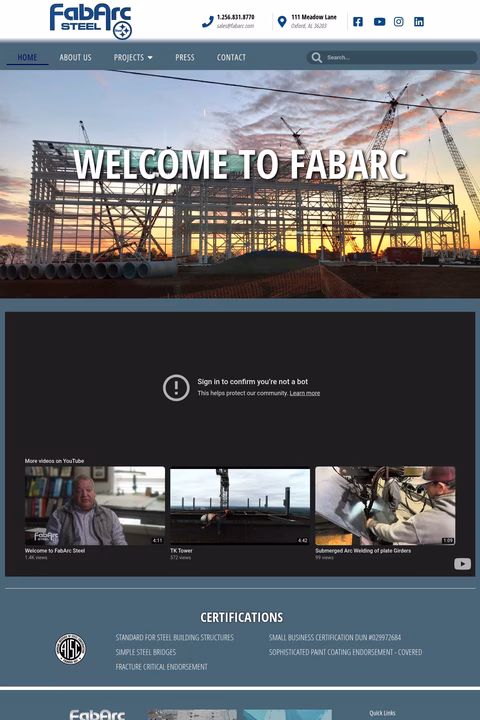Image resolution: width=480 pixels, height=720 pixels.
Task: Play the Submerged Arc Welding video thumbnail
Action: [385, 506]
